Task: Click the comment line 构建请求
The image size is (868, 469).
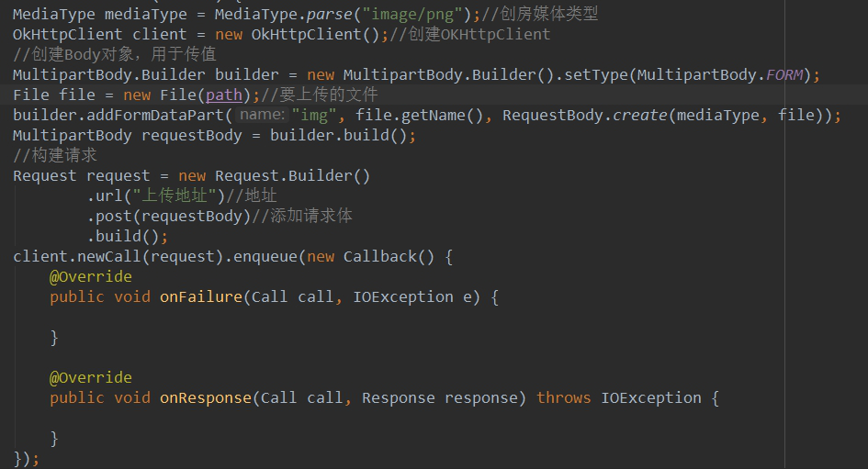Action: (x=55, y=155)
